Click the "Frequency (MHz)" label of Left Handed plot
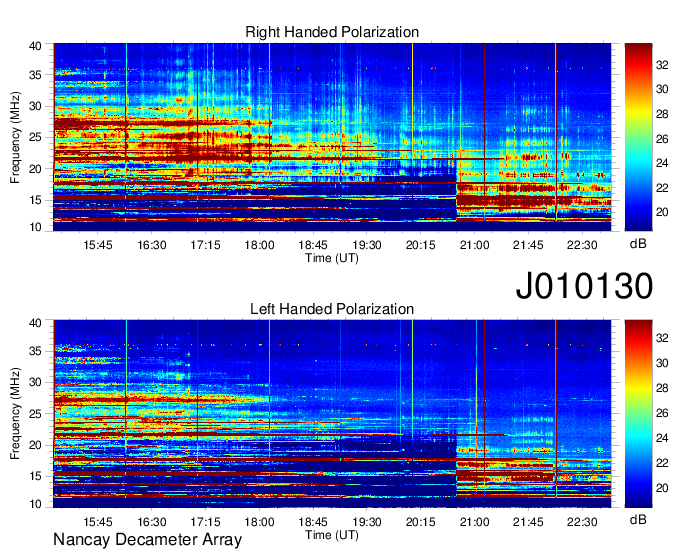 15,414
